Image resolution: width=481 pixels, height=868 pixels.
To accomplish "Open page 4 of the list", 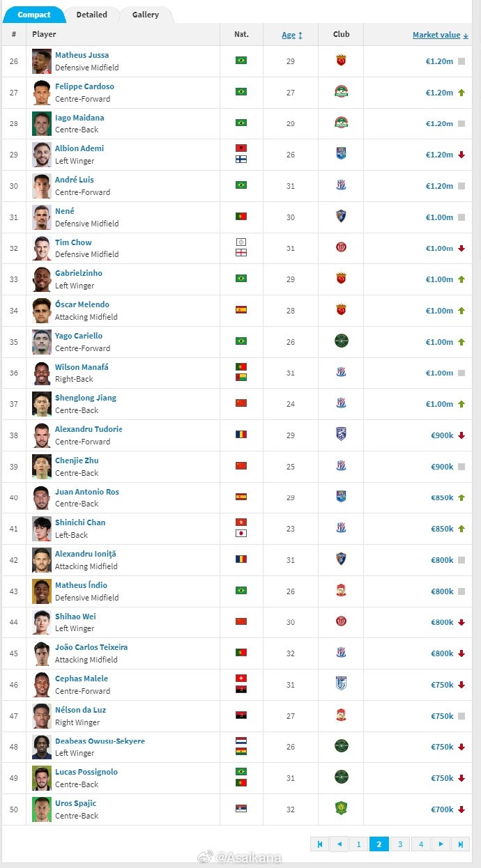I will point(420,844).
